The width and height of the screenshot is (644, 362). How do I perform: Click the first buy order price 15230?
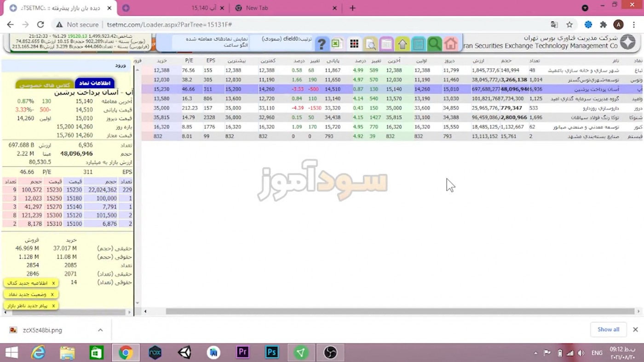[74, 190]
